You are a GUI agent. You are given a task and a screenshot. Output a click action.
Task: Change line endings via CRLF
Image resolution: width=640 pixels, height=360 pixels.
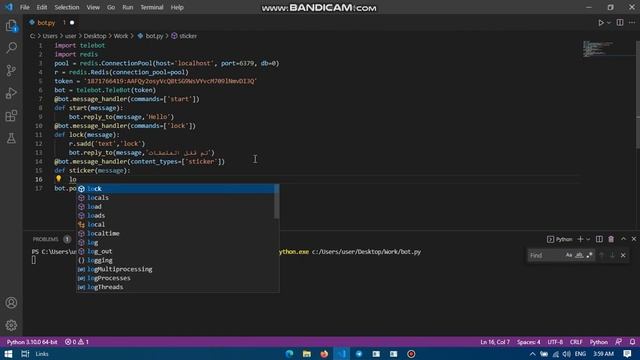(576, 342)
